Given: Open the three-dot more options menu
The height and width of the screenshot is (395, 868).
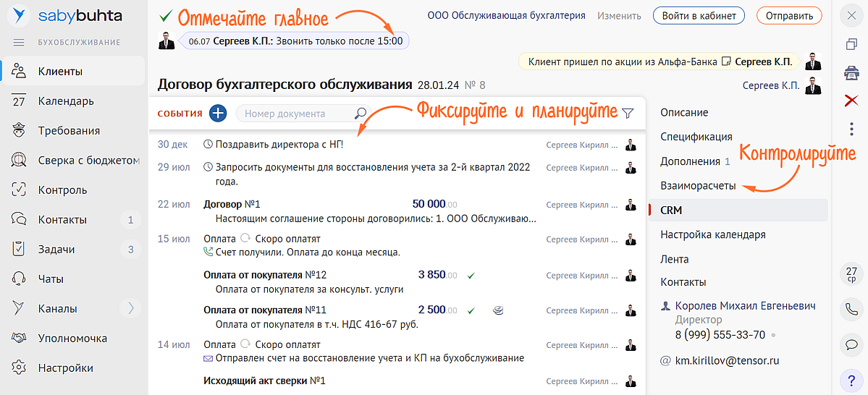Looking at the screenshot, I should click(851, 129).
